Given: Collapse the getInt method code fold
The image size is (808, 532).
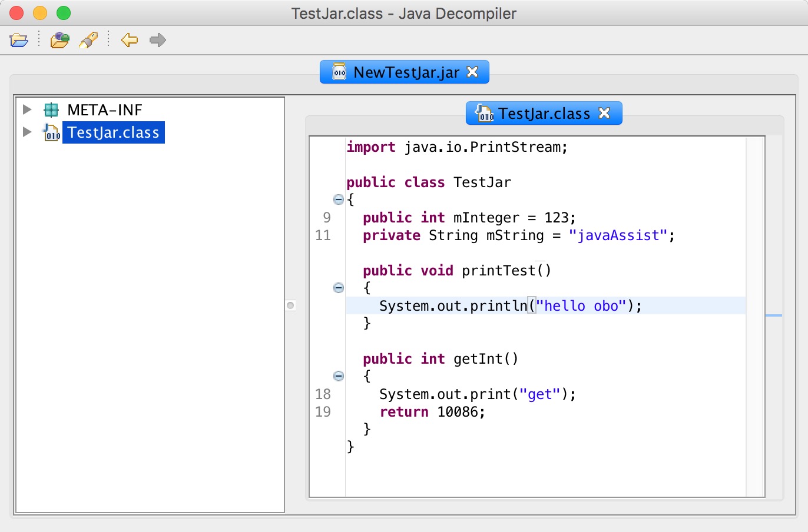Looking at the screenshot, I should (x=338, y=376).
